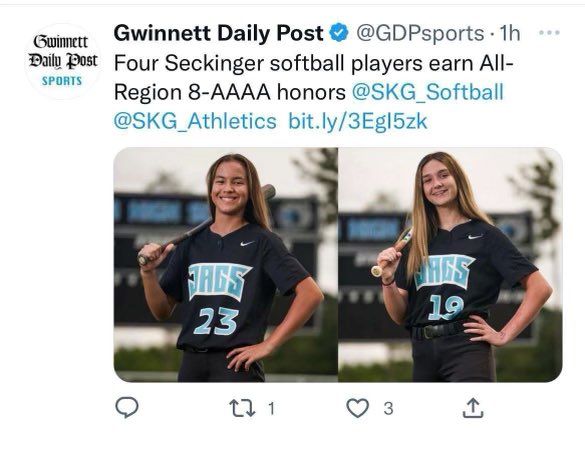585x450 pixels.
Task: Click the blue verified badge
Action: coord(339,33)
